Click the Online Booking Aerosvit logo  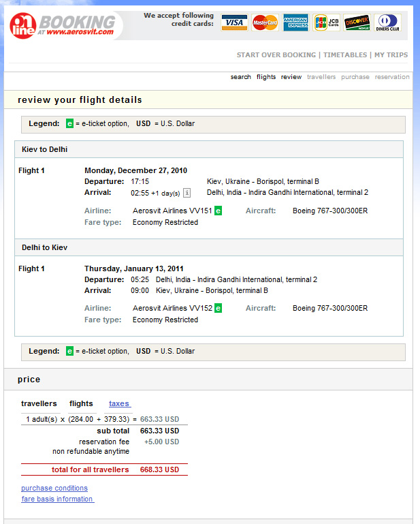coord(65,25)
